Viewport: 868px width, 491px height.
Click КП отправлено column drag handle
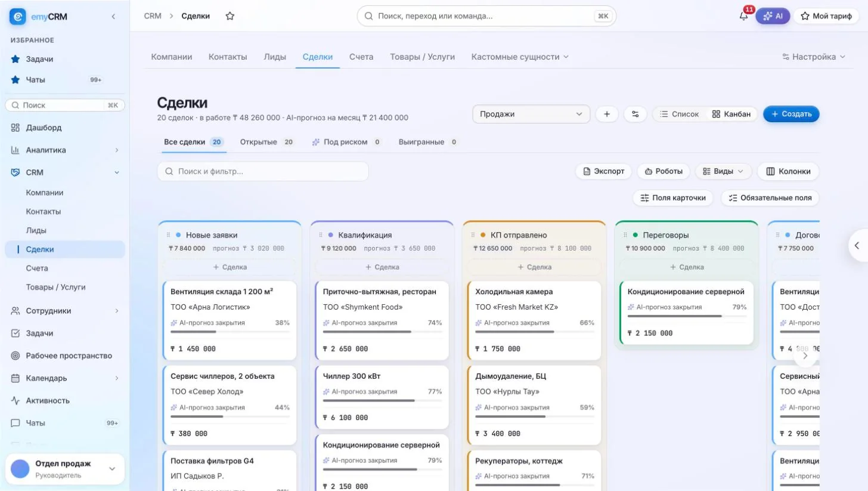tap(473, 235)
